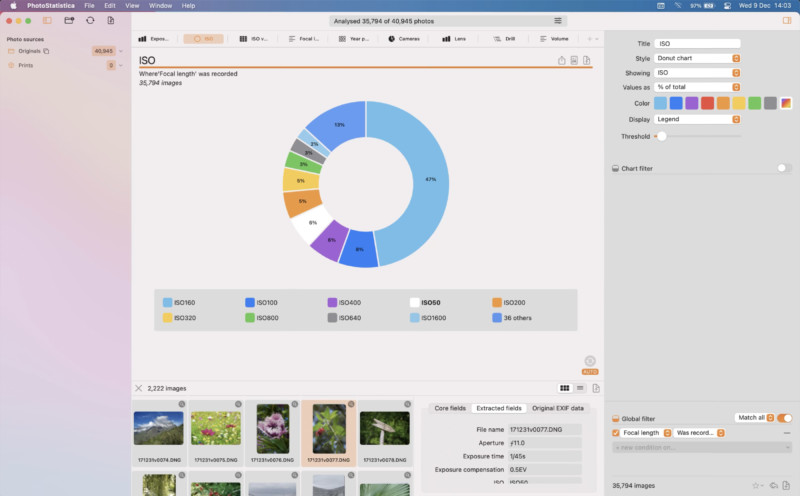Image resolution: width=800 pixels, height=496 pixels.
Task: Click the add photo source folder icon
Action: pyautogui.click(x=69, y=20)
